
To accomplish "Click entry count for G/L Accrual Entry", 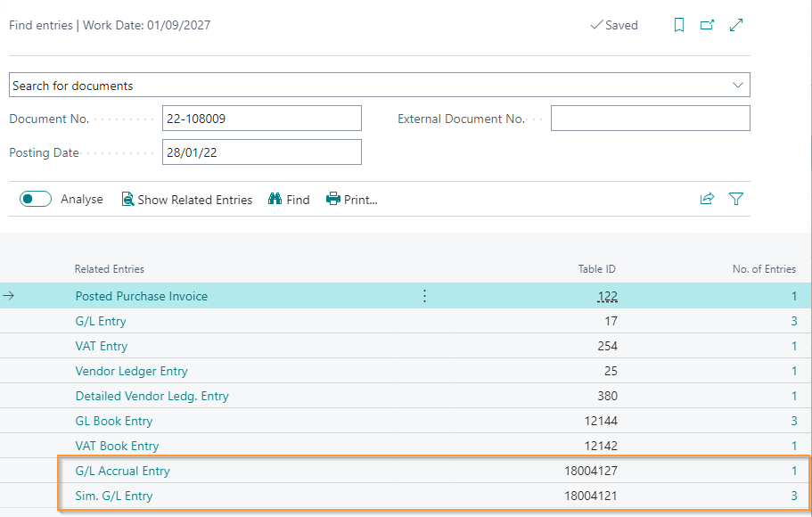I will click(x=794, y=471).
